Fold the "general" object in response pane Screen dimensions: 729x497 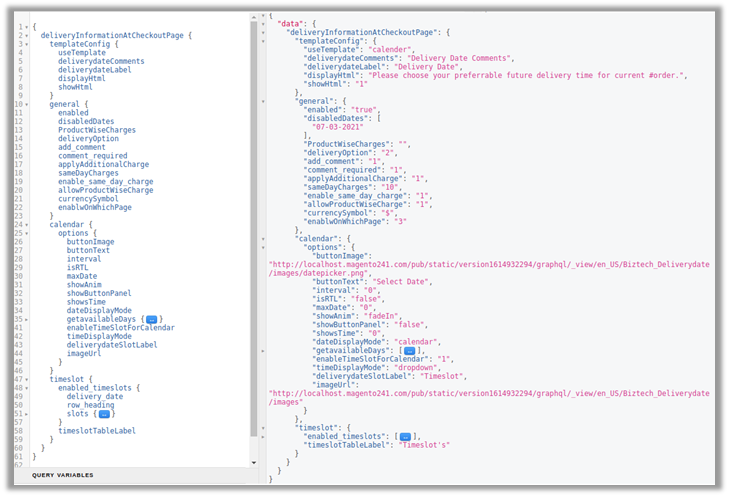click(x=262, y=101)
